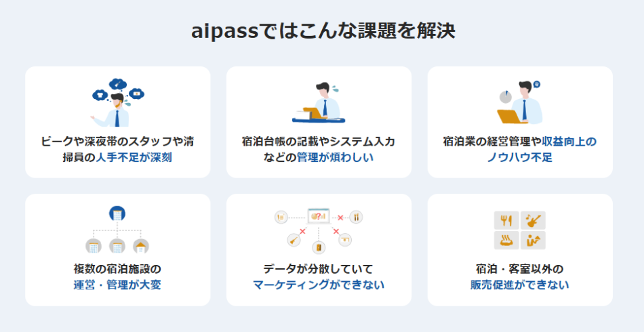Click the worried staff member illustration

point(117,102)
